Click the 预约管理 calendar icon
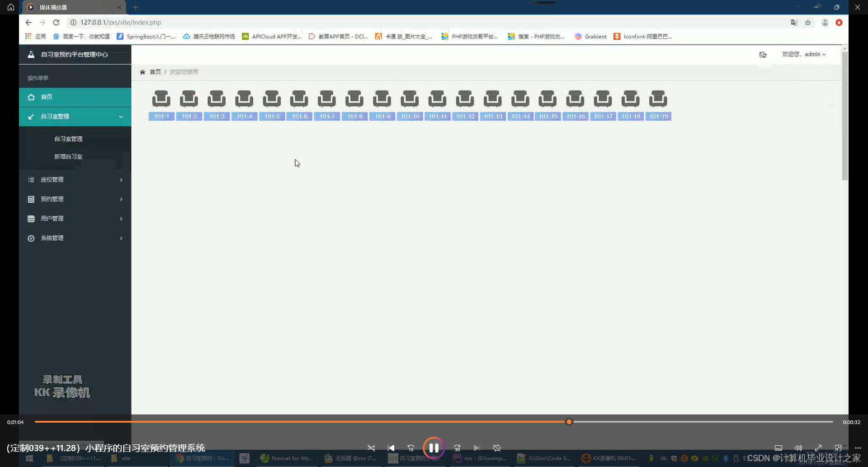The height and width of the screenshot is (467, 868). tap(31, 199)
